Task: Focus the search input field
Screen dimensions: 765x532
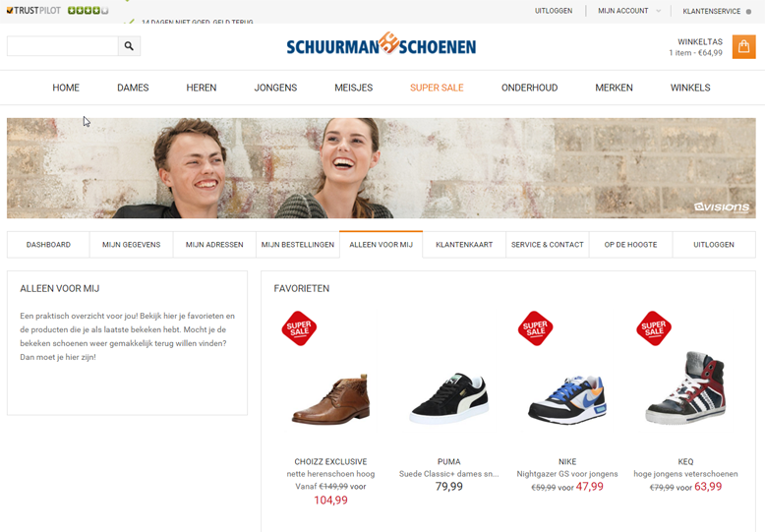Action: click(63, 46)
